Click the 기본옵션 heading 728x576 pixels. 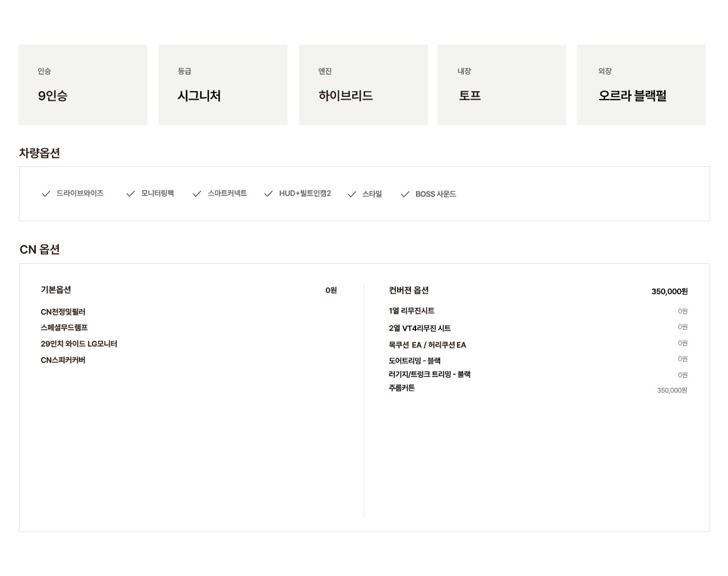[56, 289]
